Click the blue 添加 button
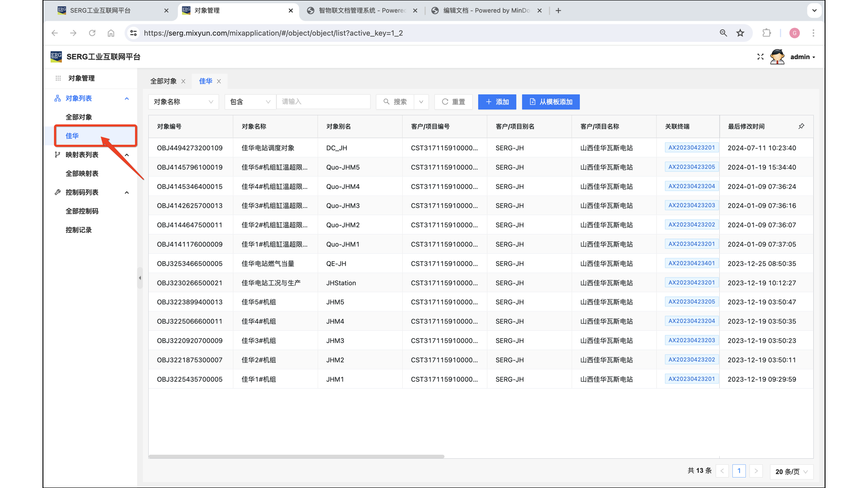Image resolution: width=868 pixels, height=488 pixels. click(x=497, y=102)
